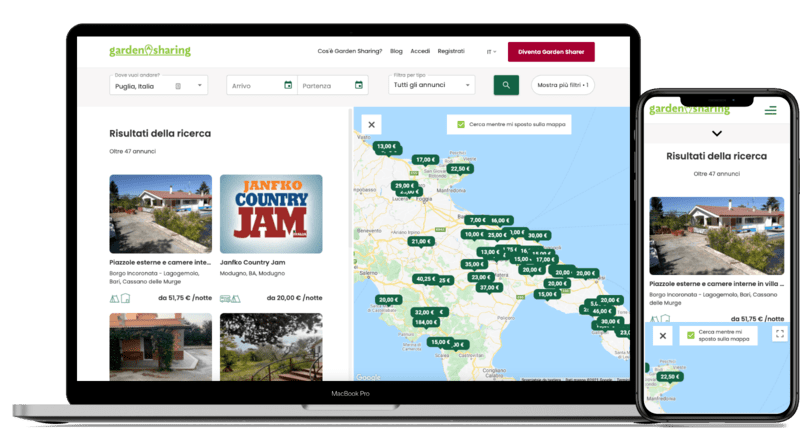Click the Garden Sharing logo on phone
The width and height of the screenshot is (800, 444).
(x=689, y=109)
